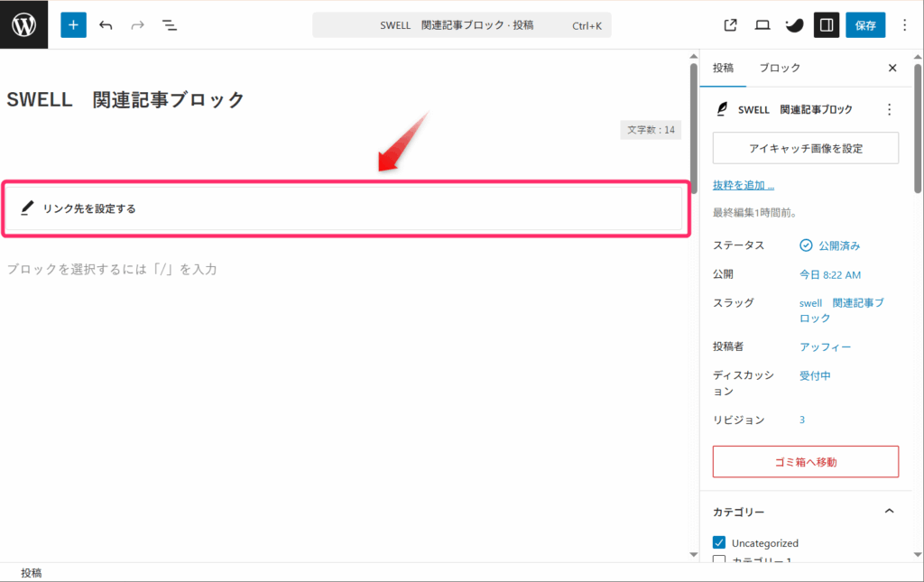Image resolution: width=924 pixels, height=582 pixels.
Task: Click the blue block inserter plus button
Action: [74, 24]
